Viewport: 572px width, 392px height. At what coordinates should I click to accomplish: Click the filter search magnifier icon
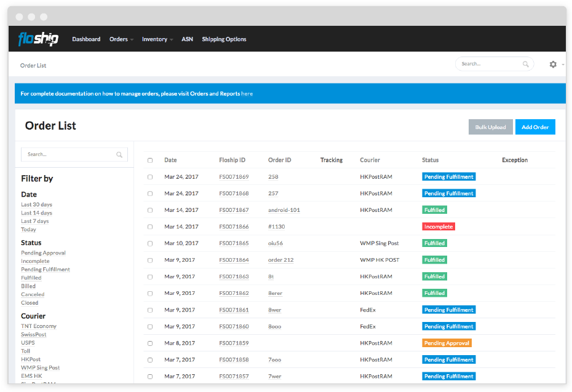pyautogui.click(x=119, y=155)
